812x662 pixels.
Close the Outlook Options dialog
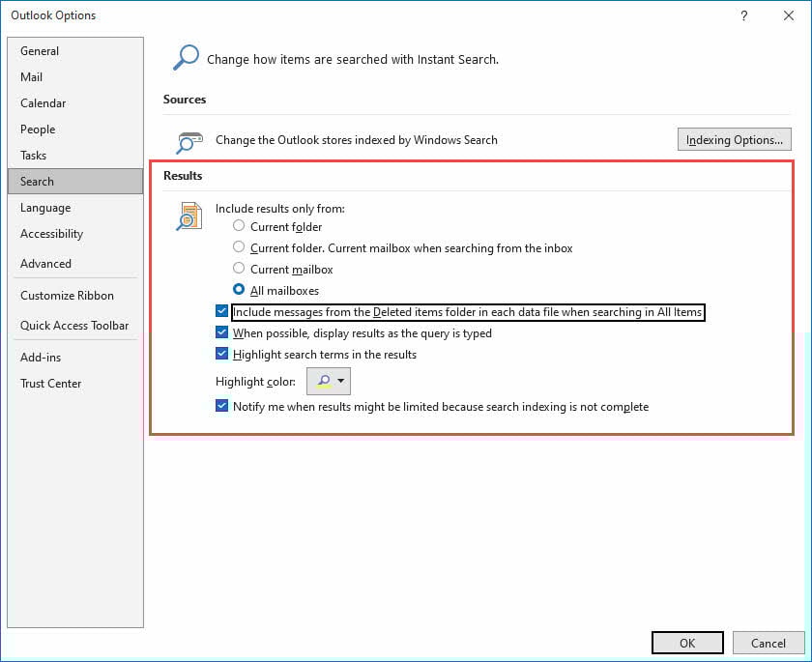click(788, 15)
